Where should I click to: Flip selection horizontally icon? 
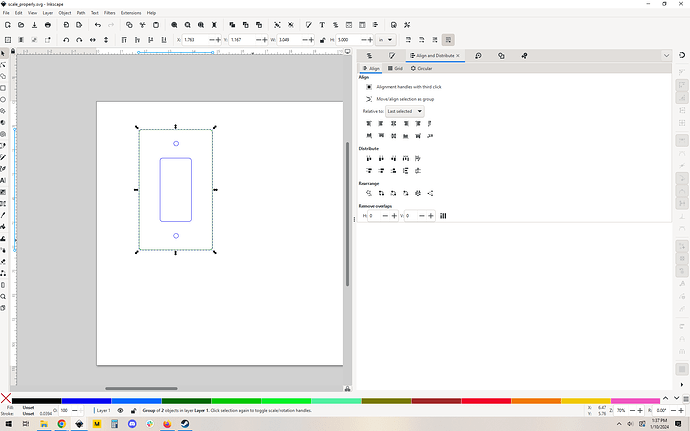92,40
